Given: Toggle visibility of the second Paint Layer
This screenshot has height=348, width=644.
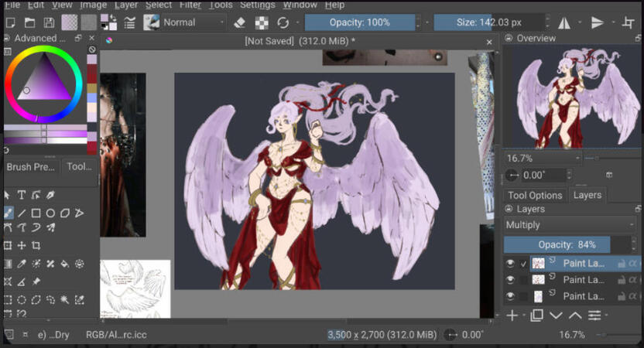Looking at the screenshot, I should (x=510, y=280).
